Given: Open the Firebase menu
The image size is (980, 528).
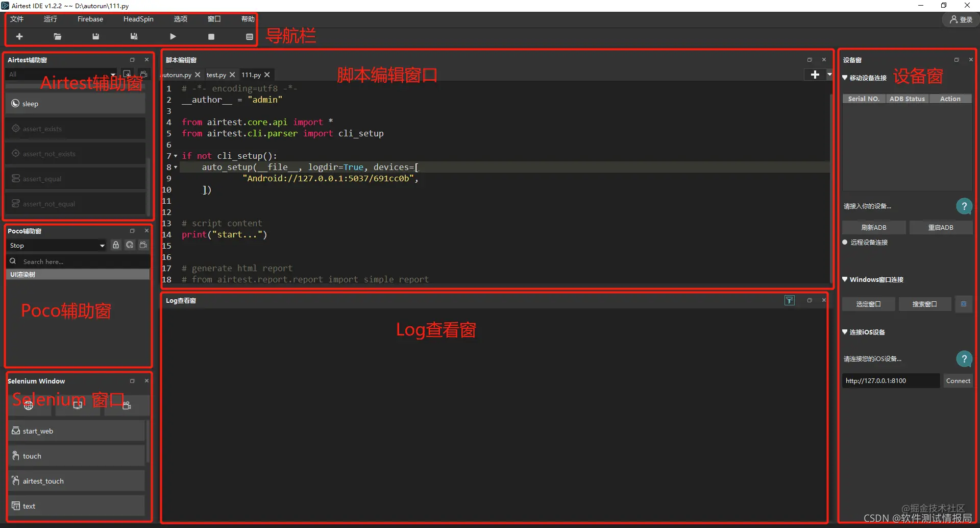Looking at the screenshot, I should pos(90,19).
